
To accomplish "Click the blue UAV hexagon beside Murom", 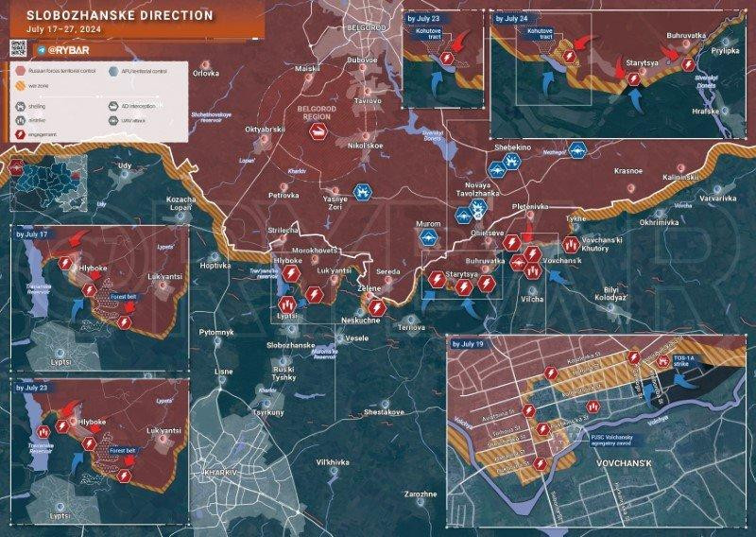I will click(428, 237).
